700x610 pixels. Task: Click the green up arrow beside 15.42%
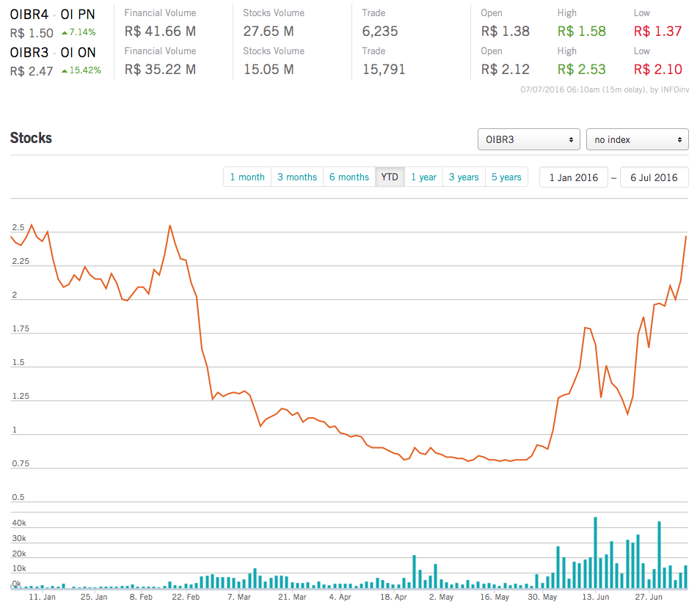(65, 70)
